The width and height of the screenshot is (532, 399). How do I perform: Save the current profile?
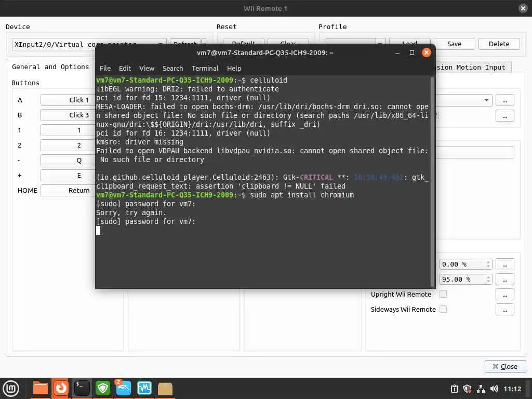coord(454,44)
